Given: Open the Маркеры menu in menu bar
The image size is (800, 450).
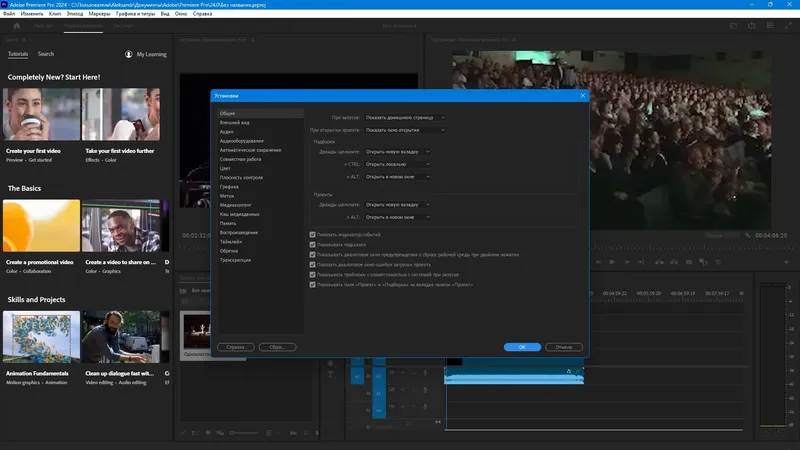Looking at the screenshot, I should click(99, 14).
